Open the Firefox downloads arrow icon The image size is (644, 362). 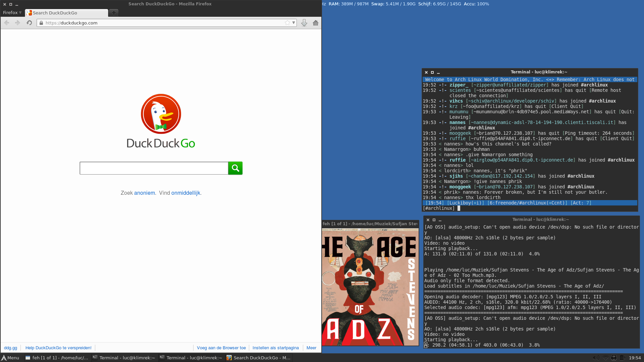click(304, 23)
